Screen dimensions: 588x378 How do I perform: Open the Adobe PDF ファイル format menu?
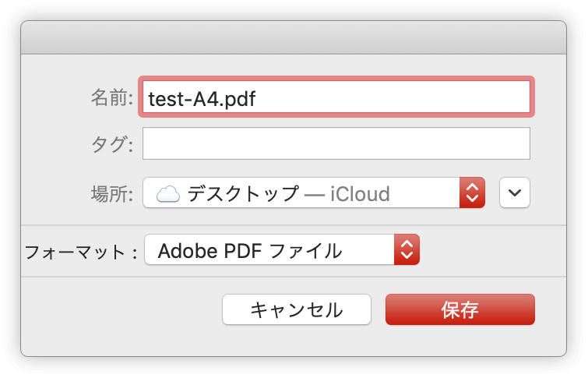pos(282,249)
